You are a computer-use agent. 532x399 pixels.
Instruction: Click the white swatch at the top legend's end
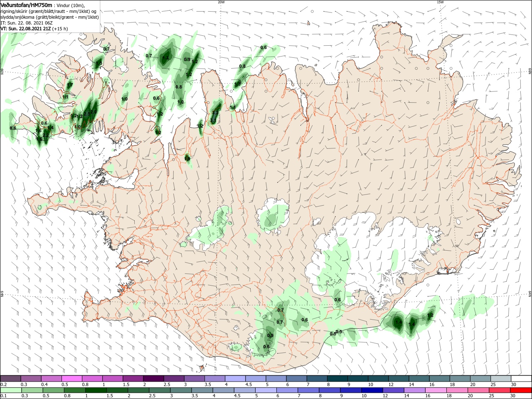click(x=521, y=378)
